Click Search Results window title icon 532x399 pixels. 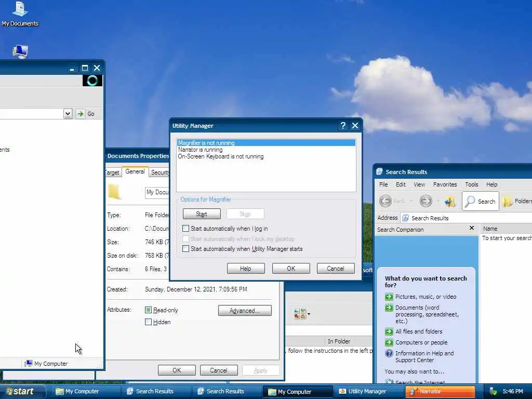[x=379, y=171]
